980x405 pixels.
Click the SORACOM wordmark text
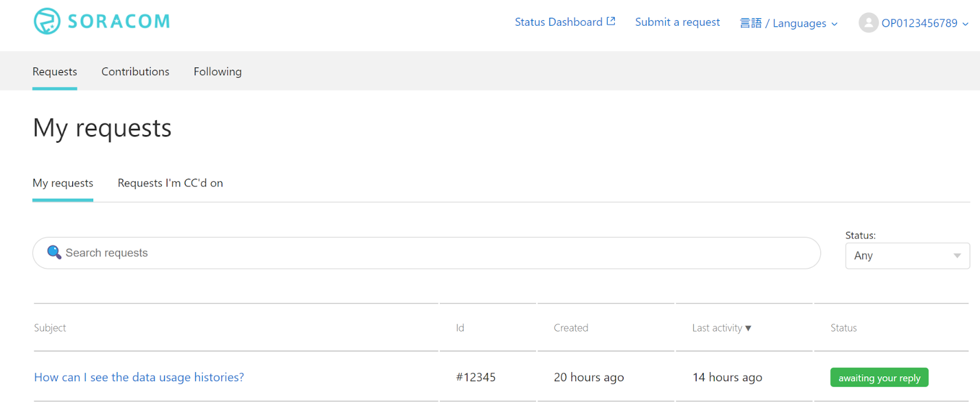(119, 21)
